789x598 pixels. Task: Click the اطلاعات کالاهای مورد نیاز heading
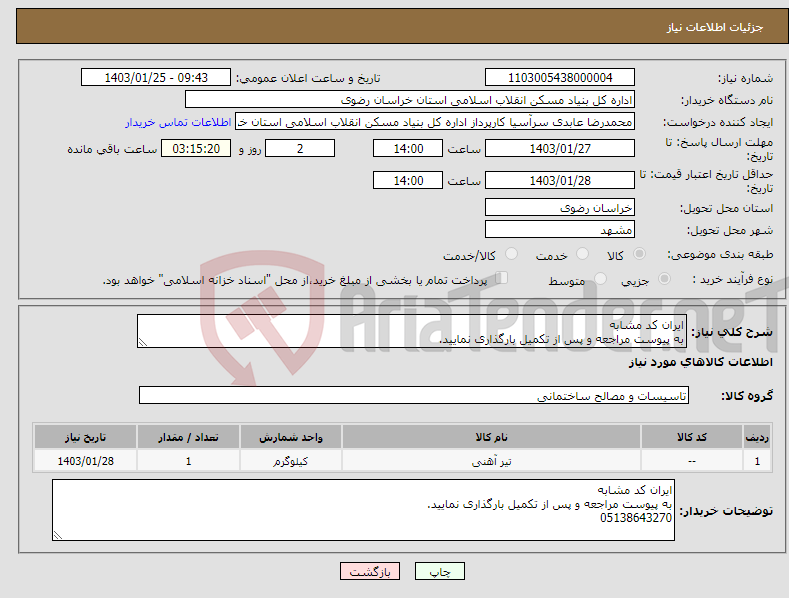coord(700,362)
